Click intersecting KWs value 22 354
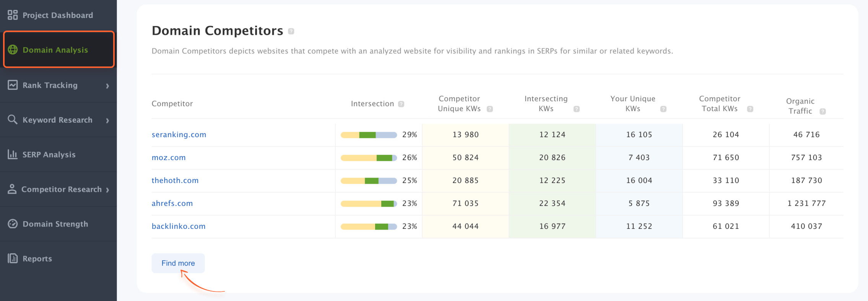 click(552, 203)
